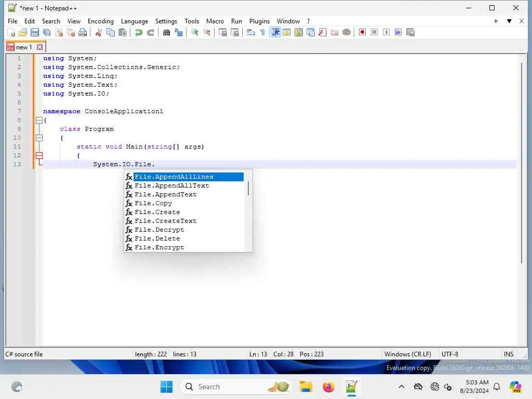
Task: Click the Save All toolbar icon
Action: point(47,32)
